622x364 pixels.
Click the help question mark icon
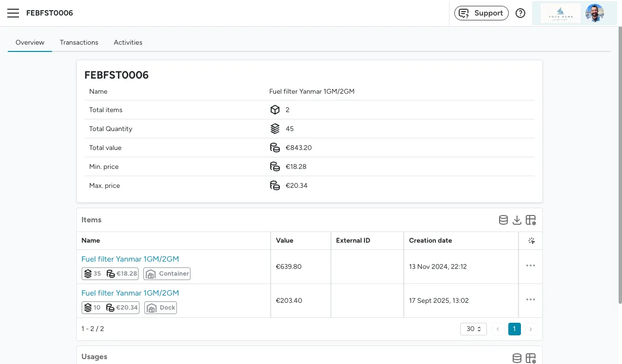tap(520, 13)
